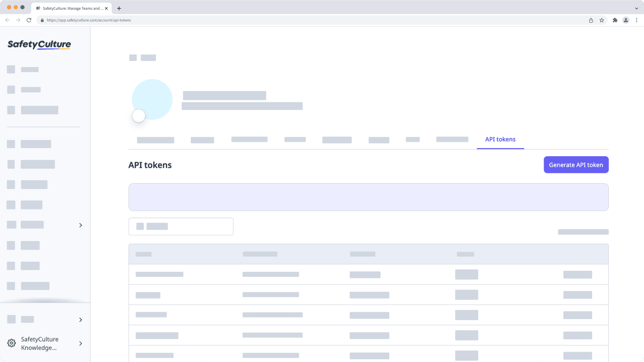Expand the bottom sidebar navigation entry
Image resolution: width=644 pixels, height=362 pixels.
pyautogui.click(x=80, y=320)
